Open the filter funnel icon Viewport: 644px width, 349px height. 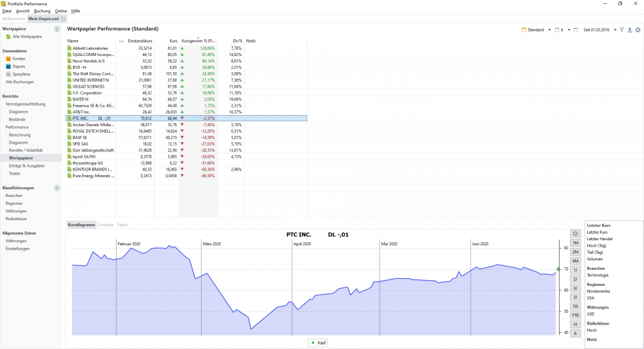point(622,30)
